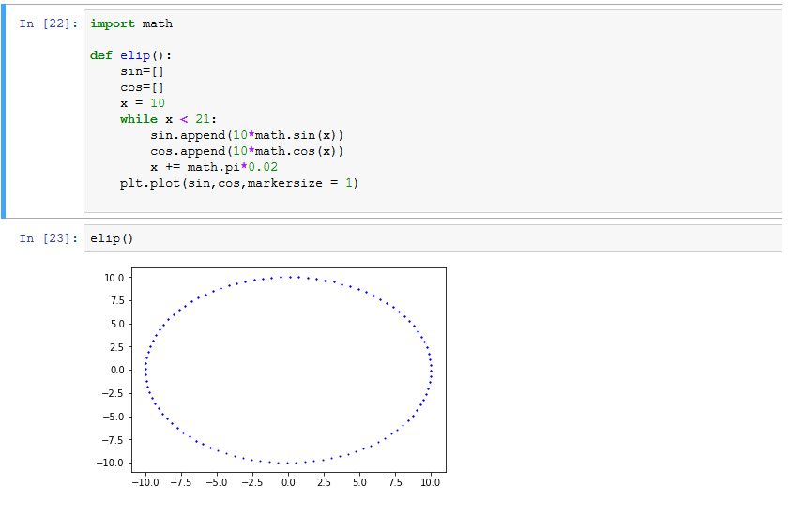Click the 'sin=[]' line

[142, 71]
